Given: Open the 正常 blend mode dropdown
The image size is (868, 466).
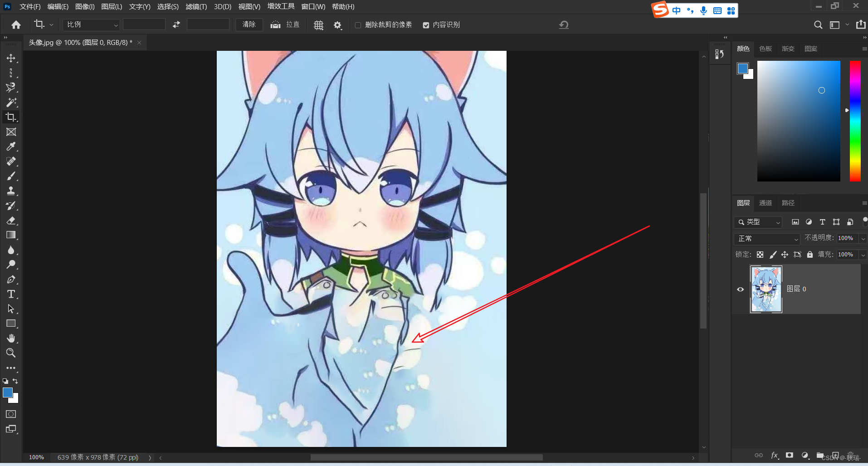Looking at the screenshot, I should point(767,238).
